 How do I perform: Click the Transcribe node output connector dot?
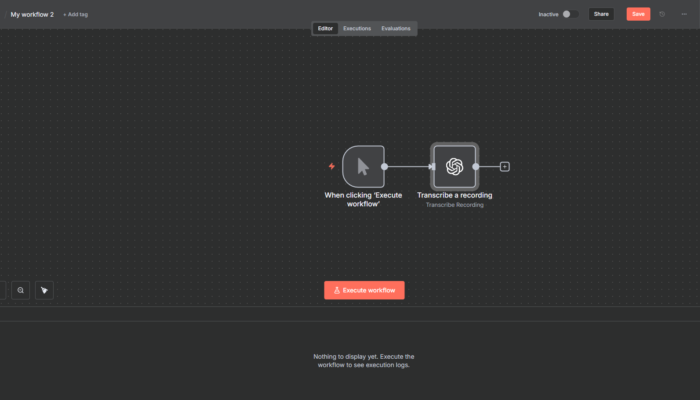pos(476,167)
